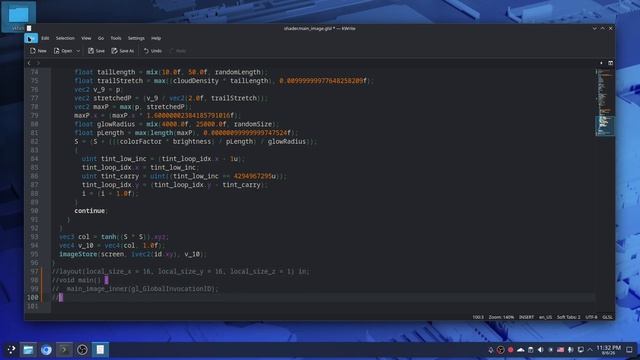Viewport: 640px width, 360px height.
Task: Toggle the INSERT mode indicator
Action: [526, 317]
